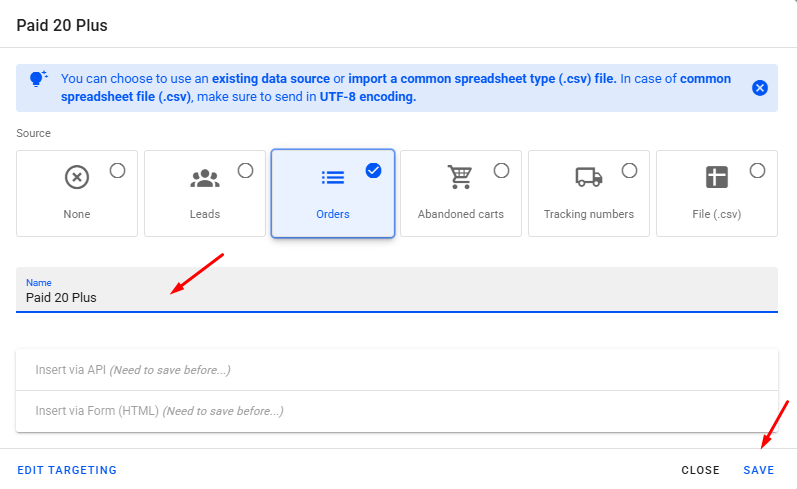This screenshot has width=797, height=489.
Task: Click the Orders list icon
Action: (x=333, y=178)
